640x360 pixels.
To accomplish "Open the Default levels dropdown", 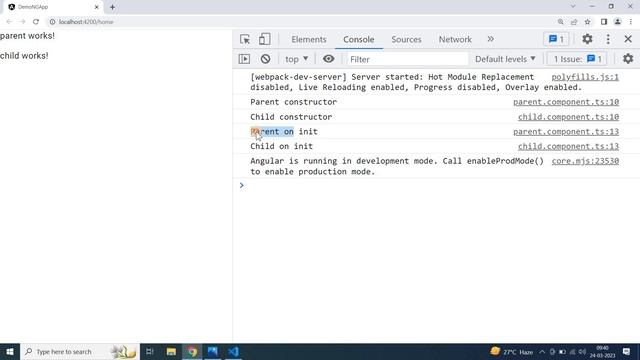I will click(x=505, y=59).
